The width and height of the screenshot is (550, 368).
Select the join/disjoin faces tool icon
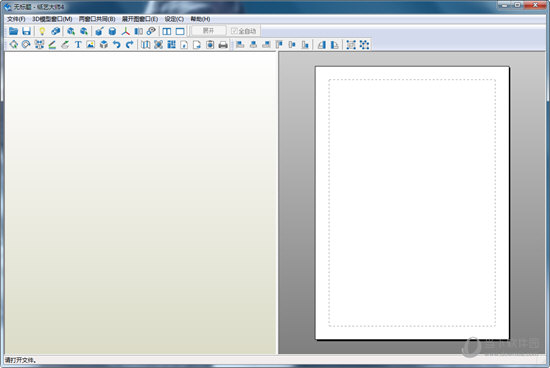(39, 45)
